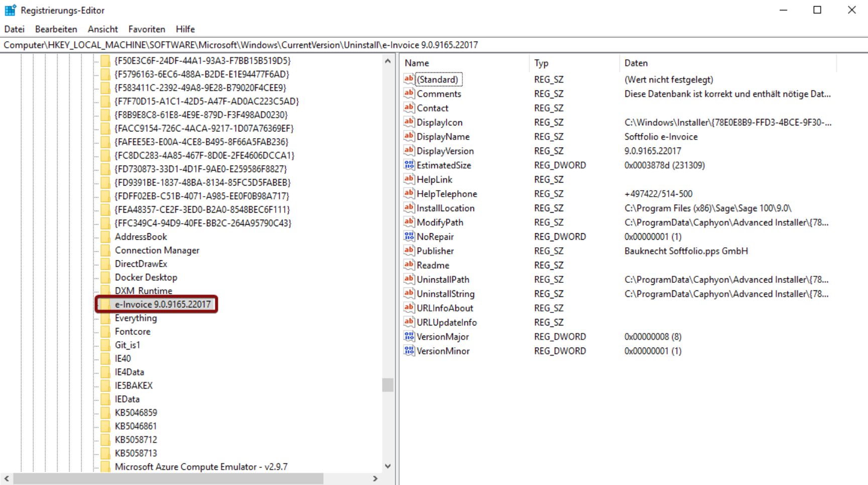Select the HelpLink value

click(x=435, y=180)
